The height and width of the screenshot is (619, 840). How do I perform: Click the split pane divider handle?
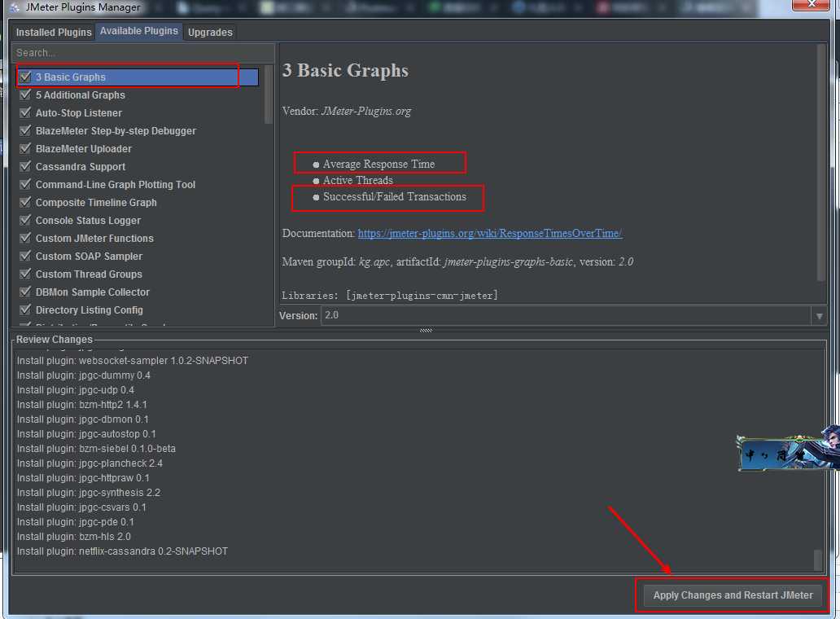click(426, 330)
